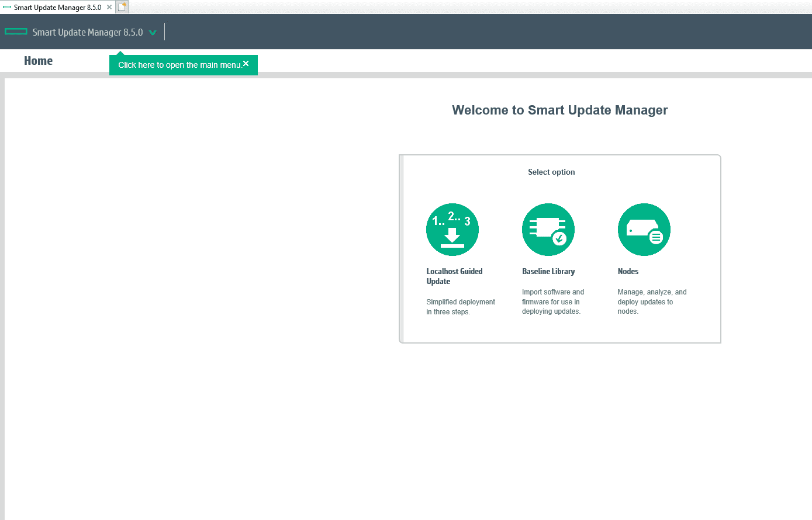Viewport: 812px width, 520px height.
Task: Open the Localhost Guided Update circular icon
Action: point(452,230)
